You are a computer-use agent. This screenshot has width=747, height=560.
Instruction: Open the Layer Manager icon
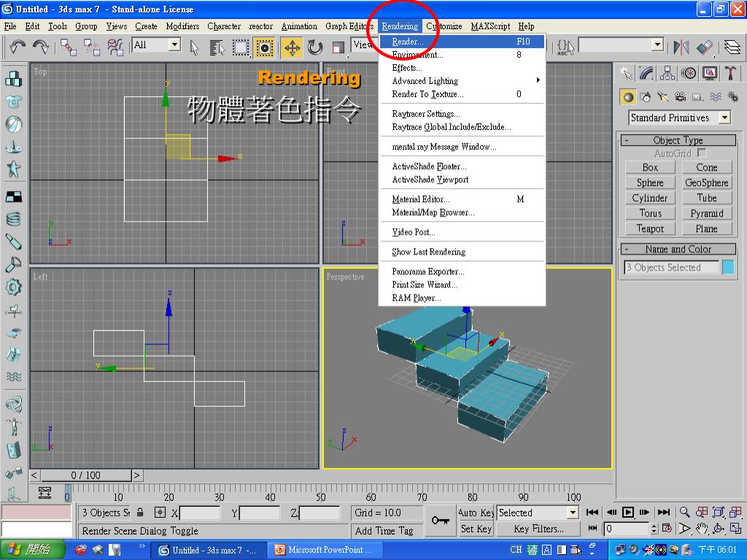(x=732, y=47)
